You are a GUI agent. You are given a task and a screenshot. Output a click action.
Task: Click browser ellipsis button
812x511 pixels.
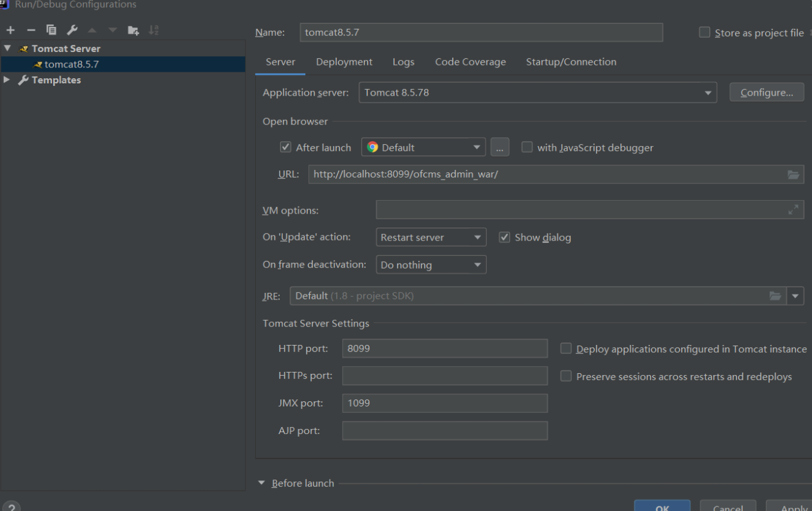[x=500, y=147]
